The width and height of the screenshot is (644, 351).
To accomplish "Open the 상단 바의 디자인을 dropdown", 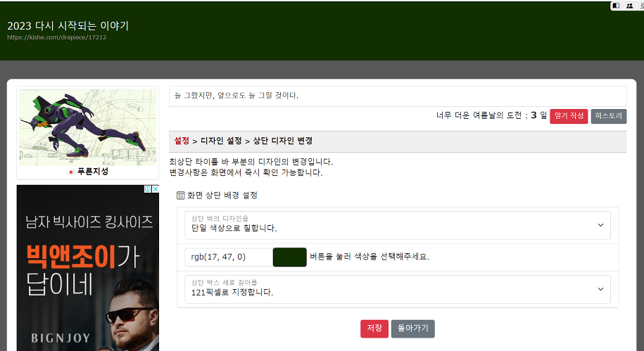I will (x=398, y=225).
